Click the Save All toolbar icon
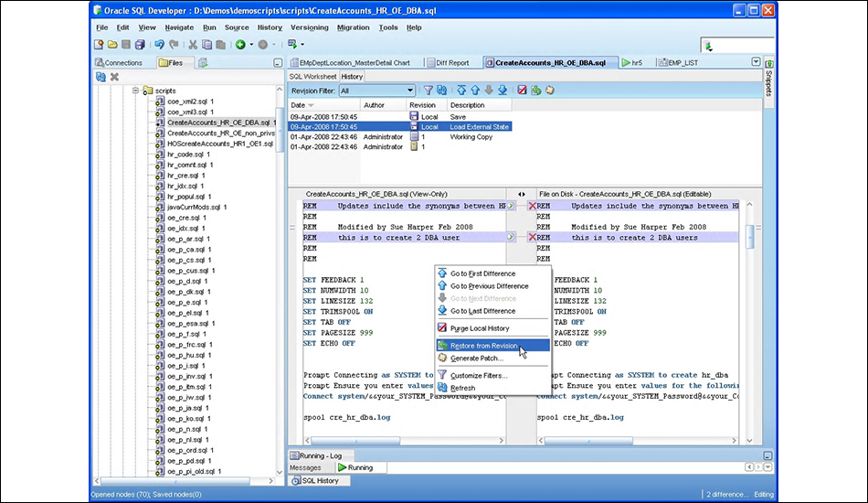 pos(140,44)
